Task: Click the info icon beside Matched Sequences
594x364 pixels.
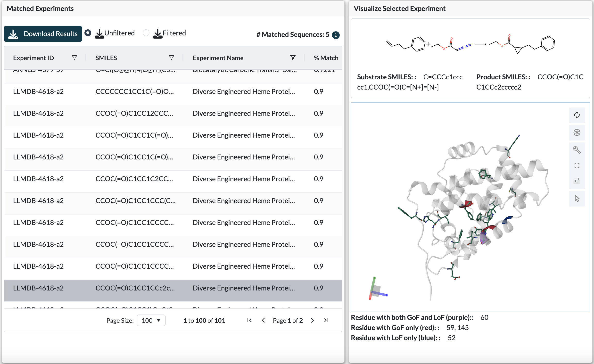Action: point(336,35)
